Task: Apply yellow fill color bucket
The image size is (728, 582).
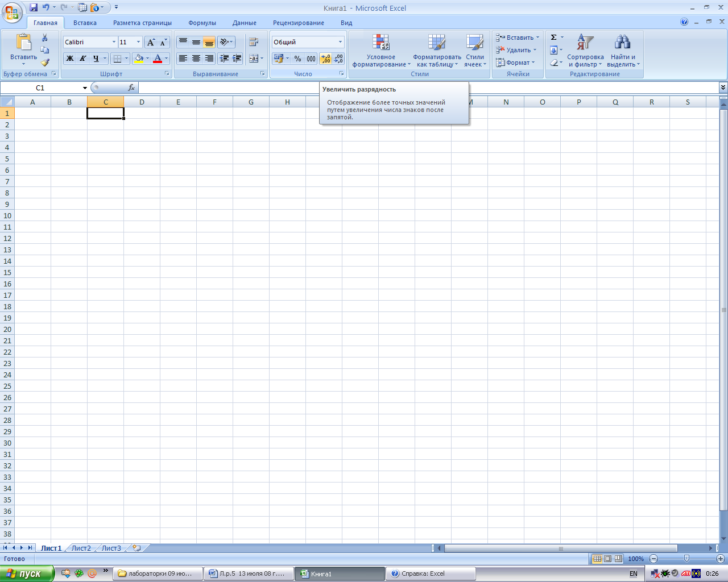Action: click(139, 58)
